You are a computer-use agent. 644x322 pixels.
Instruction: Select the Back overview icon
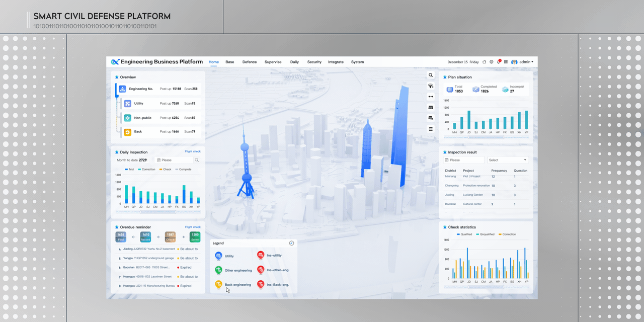click(x=128, y=132)
